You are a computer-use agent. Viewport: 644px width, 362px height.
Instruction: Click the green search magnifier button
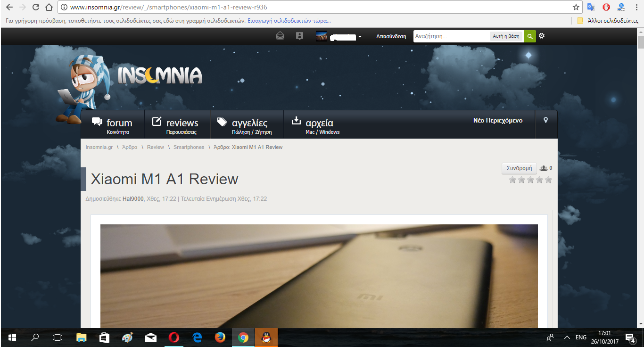click(530, 36)
